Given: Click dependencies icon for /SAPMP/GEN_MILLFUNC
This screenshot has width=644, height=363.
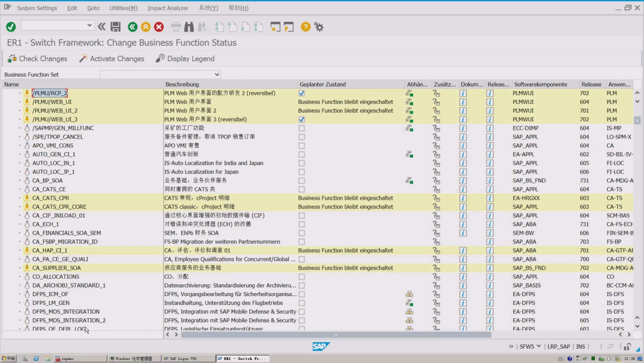Looking at the screenshot, I should point(410,128).
